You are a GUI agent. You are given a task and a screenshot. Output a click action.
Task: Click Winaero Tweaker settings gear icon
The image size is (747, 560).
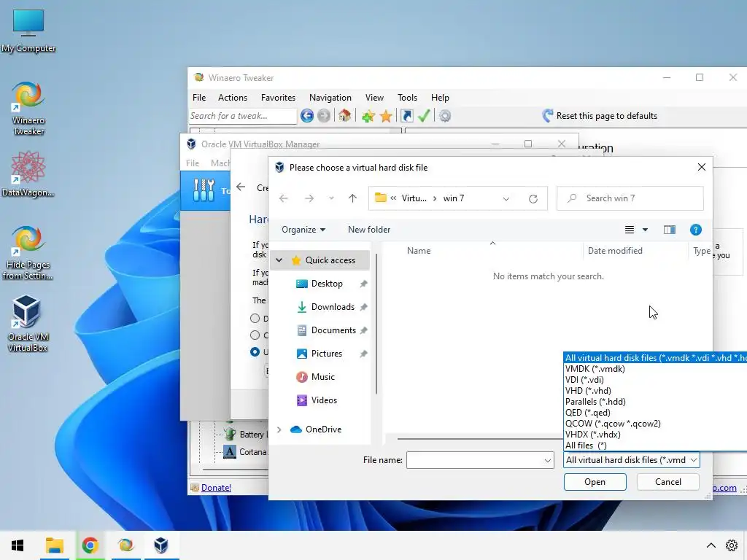445,116
